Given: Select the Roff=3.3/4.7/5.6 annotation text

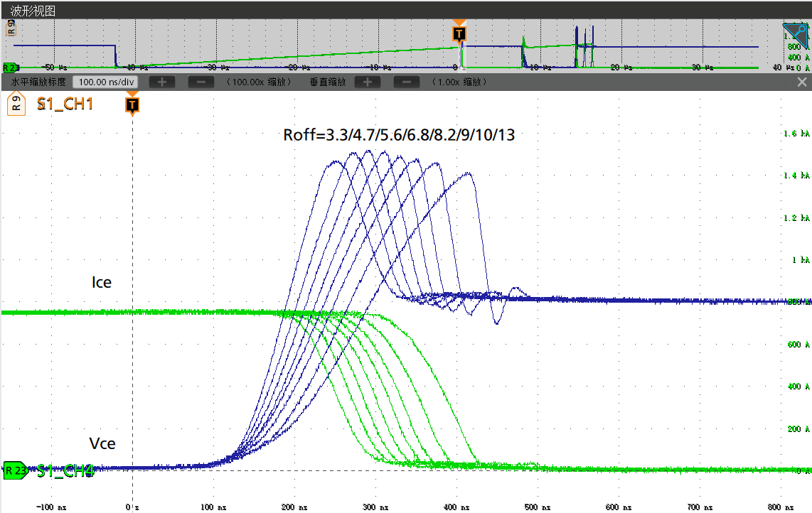Looking at the screenshot, I should coord(398,134).
